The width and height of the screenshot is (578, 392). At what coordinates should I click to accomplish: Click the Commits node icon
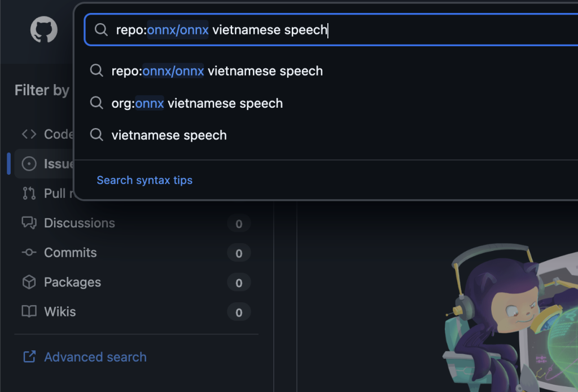coord(29,253)
